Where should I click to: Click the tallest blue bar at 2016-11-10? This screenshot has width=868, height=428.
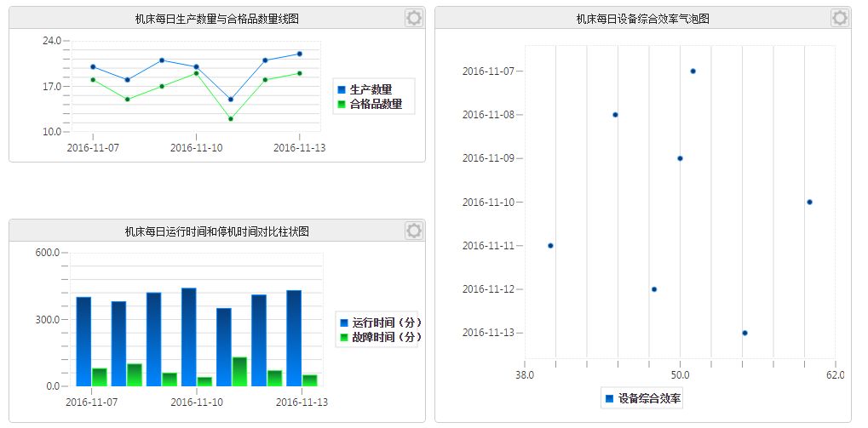[189, 337]
